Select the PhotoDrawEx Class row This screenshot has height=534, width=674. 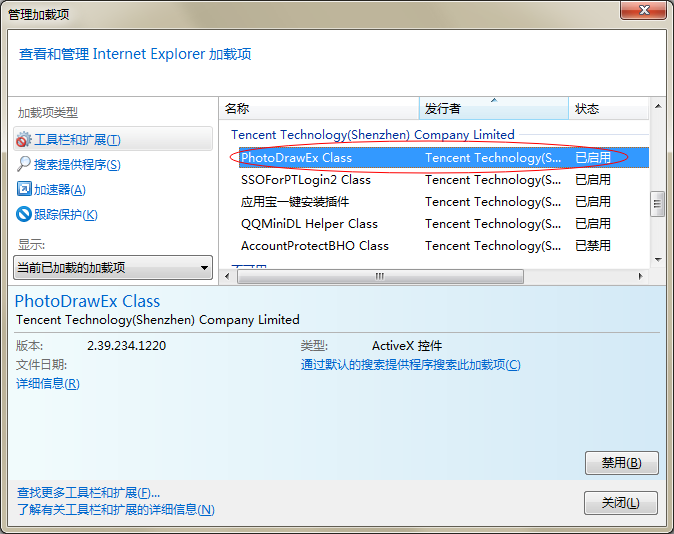[444, 158]
